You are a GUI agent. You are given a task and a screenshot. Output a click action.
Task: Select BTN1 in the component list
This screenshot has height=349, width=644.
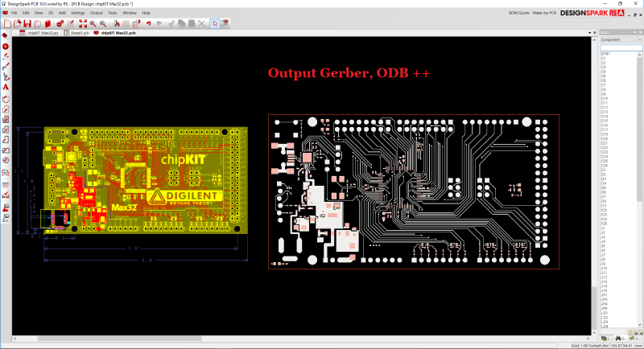[x=605, y=54]
